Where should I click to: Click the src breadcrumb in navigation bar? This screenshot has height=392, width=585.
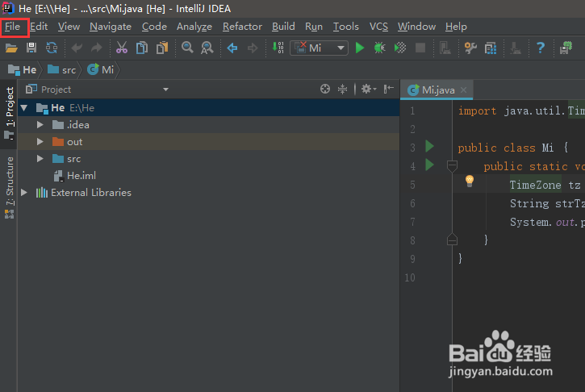(x=62, y=69)
